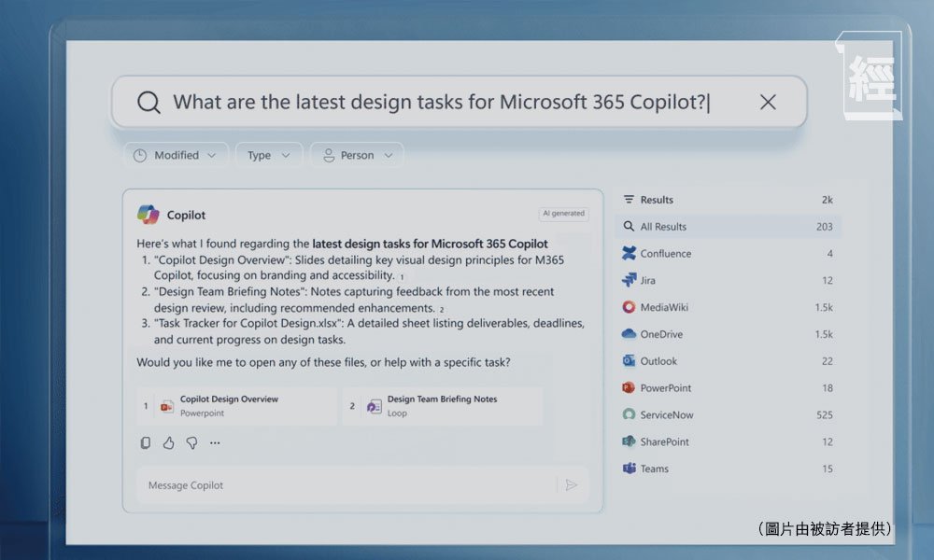
Task: Open citation 2 after recommended enhancements
Action: (442, 310)
